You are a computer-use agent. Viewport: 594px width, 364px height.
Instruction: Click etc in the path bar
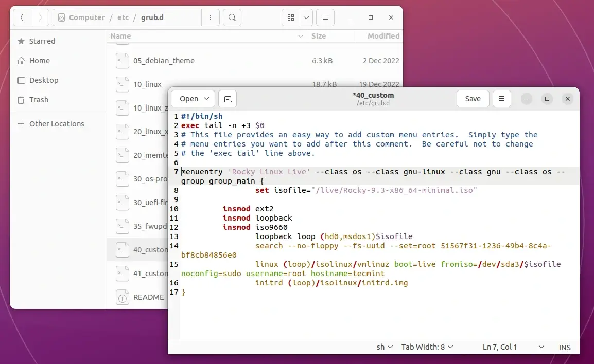click(x=123, y=17)
